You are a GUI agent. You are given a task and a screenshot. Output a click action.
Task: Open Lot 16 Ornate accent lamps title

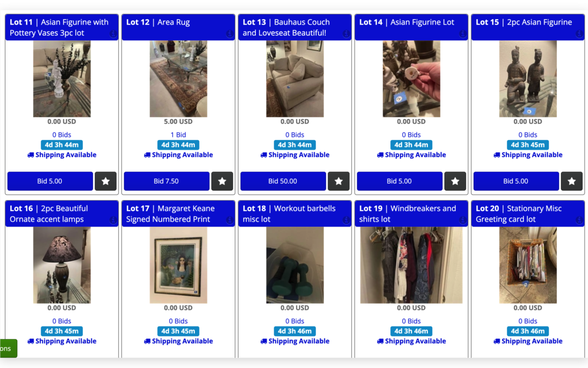pyautogui.click(x=49, y=214)
